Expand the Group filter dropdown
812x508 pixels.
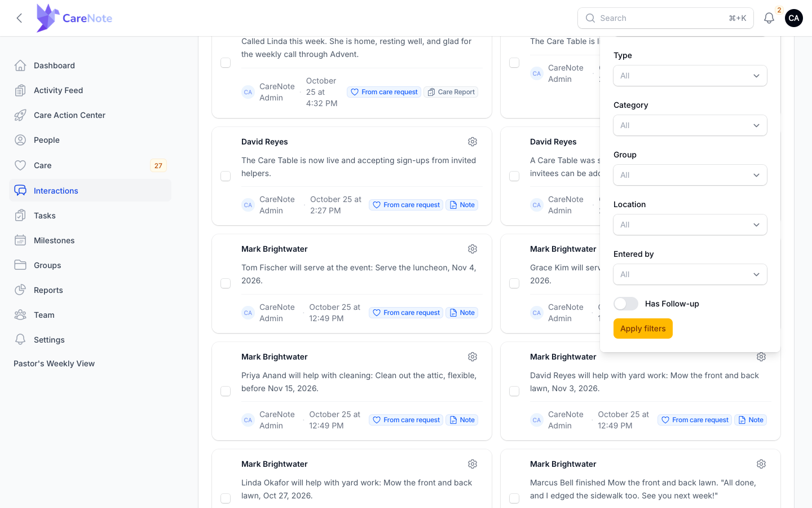(690, 175)
